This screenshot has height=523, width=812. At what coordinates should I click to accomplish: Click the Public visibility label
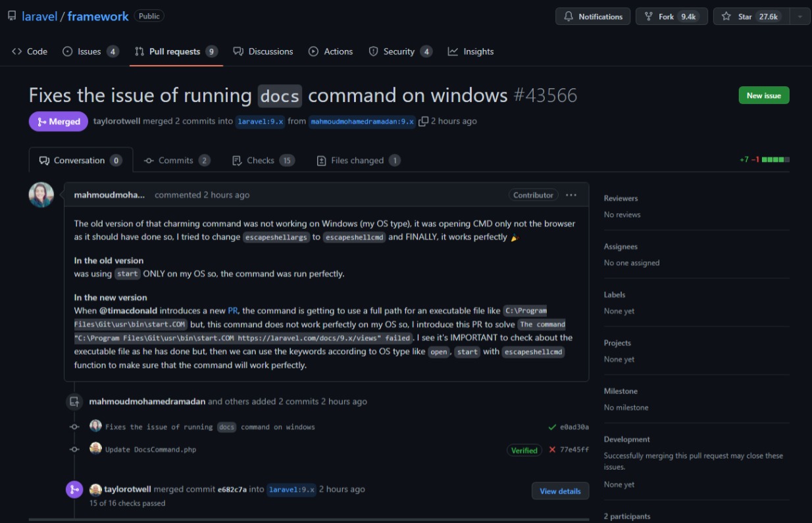(x=149, y=16)
